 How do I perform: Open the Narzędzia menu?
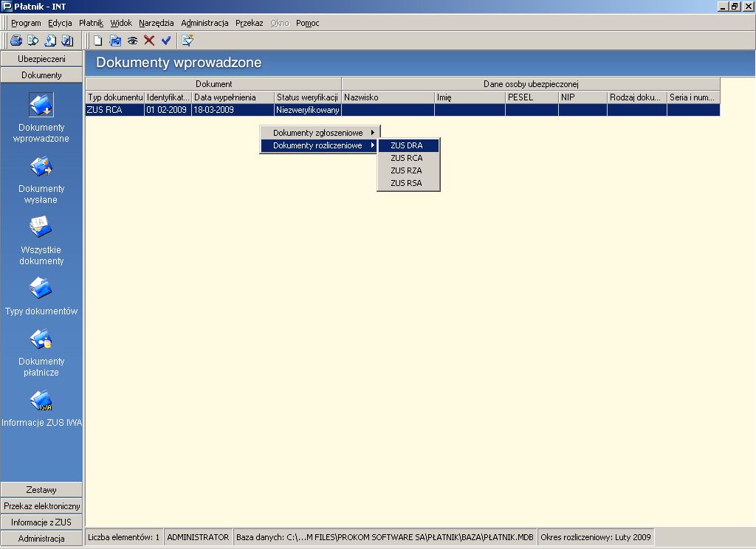point(157,23)
